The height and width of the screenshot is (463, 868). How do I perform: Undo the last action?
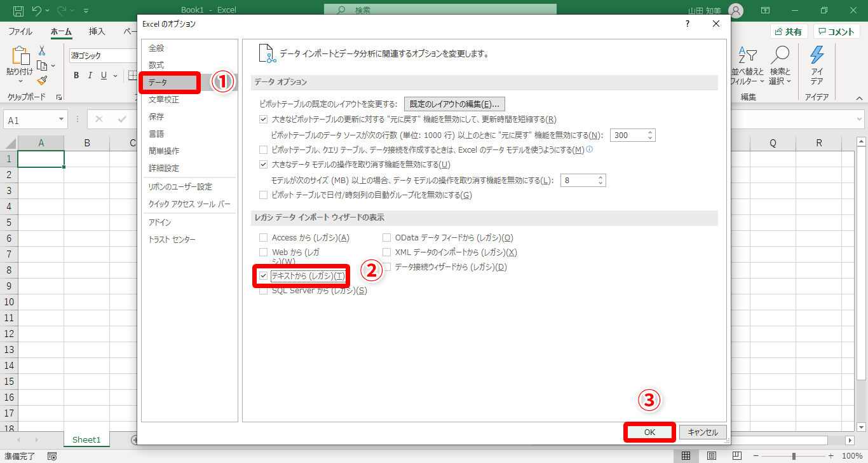37,11
